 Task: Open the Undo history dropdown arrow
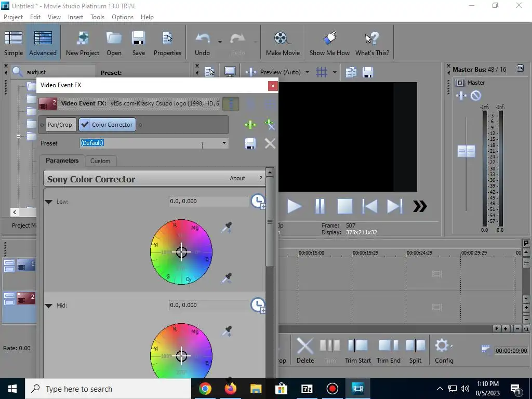tap(220, 42)
